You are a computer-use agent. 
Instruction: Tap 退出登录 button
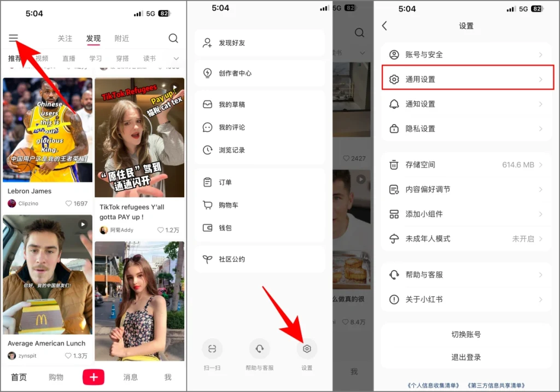466,358
